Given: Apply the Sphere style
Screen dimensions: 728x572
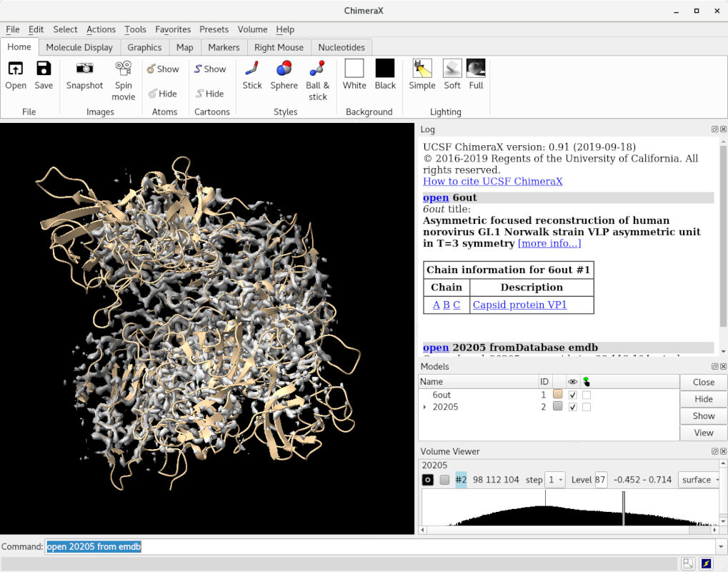Looking at the screenshot, I should click(284, 69).
